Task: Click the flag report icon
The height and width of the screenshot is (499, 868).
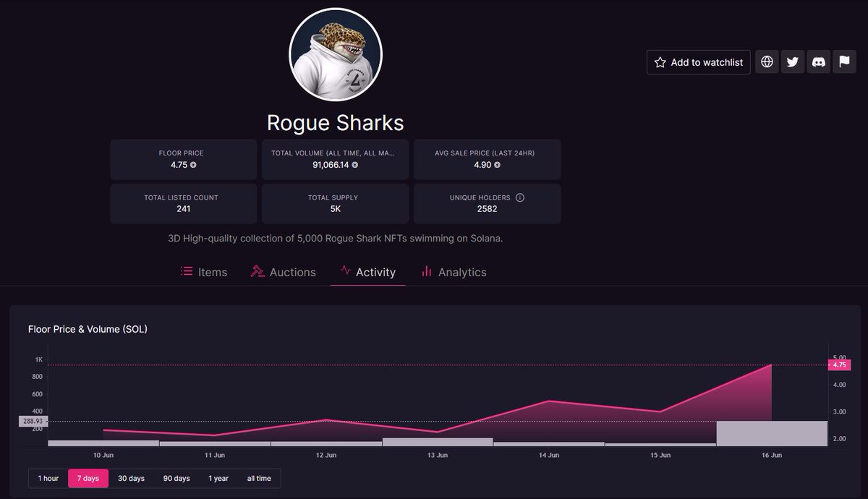Action: 844,62
